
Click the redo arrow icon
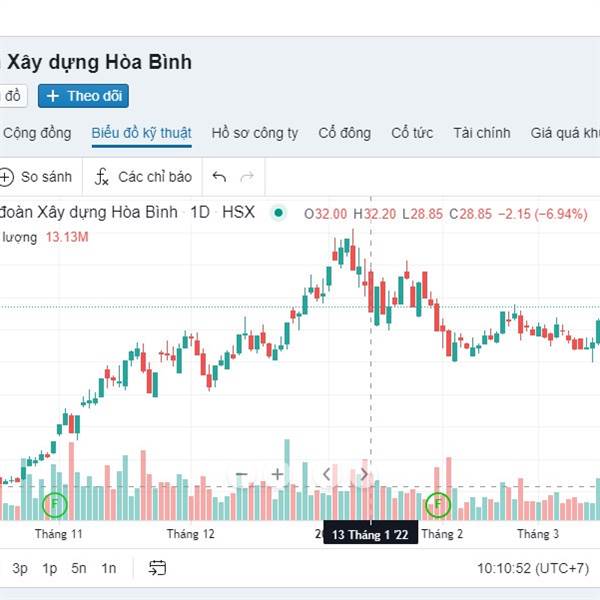coord(247,177)
